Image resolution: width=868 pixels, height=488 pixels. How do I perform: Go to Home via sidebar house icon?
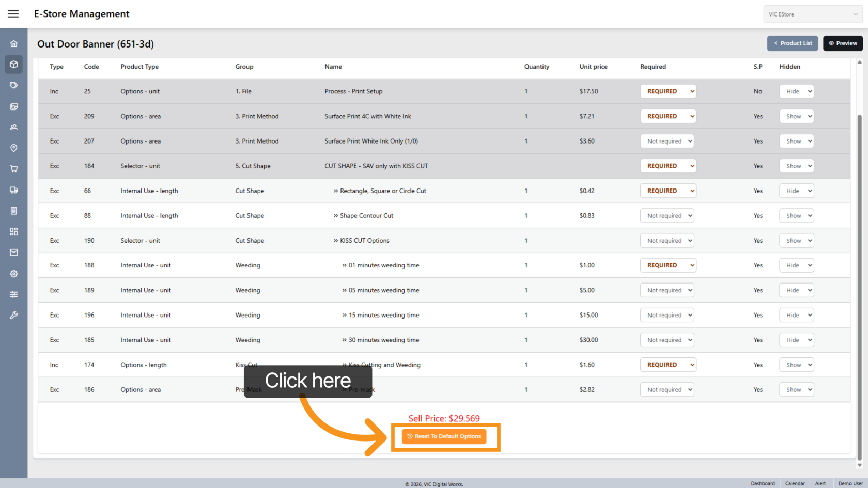point(14,44)
